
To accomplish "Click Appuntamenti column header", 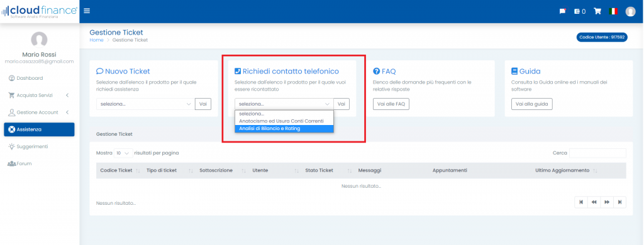I will click(x=450, y=170).
